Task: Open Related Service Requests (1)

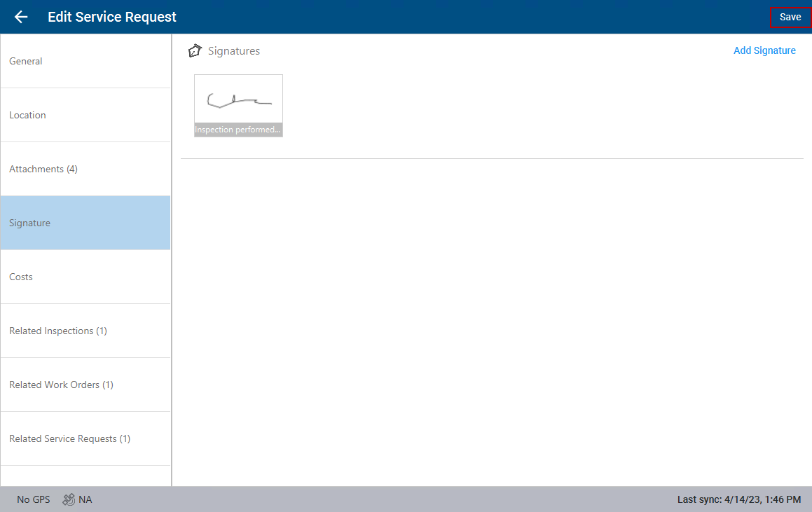Action: click(x=85, y=438)
